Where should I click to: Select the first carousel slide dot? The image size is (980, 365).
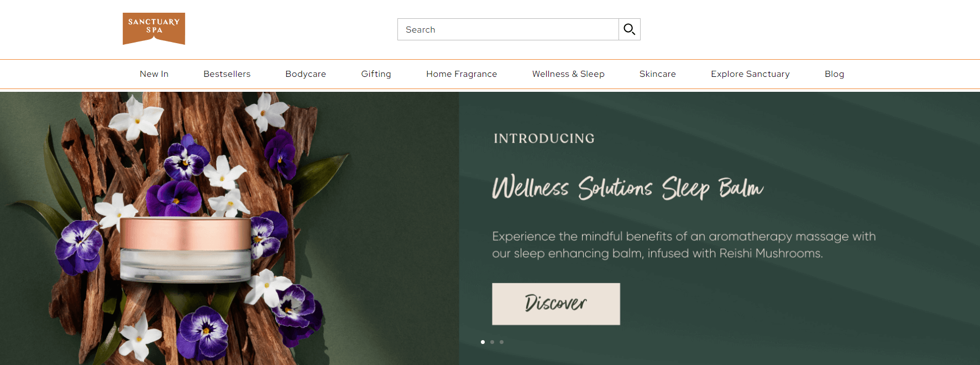coord(483,342)
